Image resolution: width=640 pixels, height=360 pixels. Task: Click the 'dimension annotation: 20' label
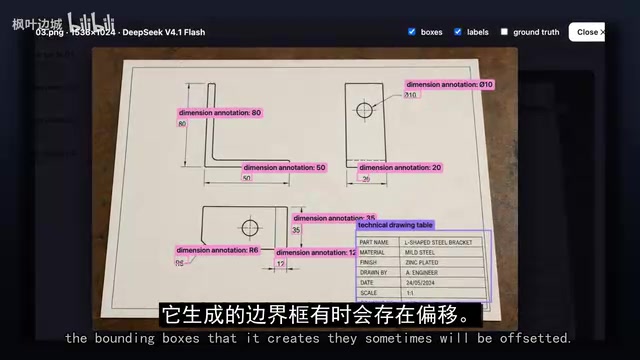tap(400, 167)
